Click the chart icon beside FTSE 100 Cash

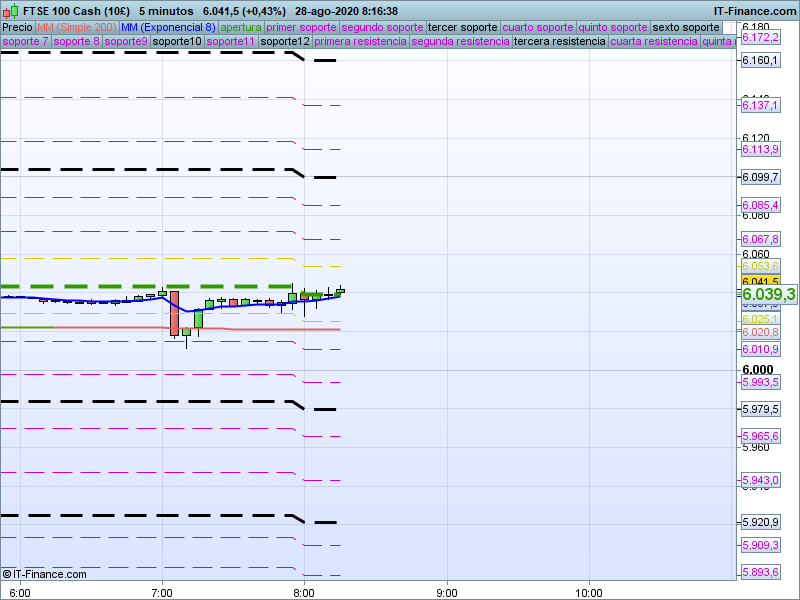point(9,10)
